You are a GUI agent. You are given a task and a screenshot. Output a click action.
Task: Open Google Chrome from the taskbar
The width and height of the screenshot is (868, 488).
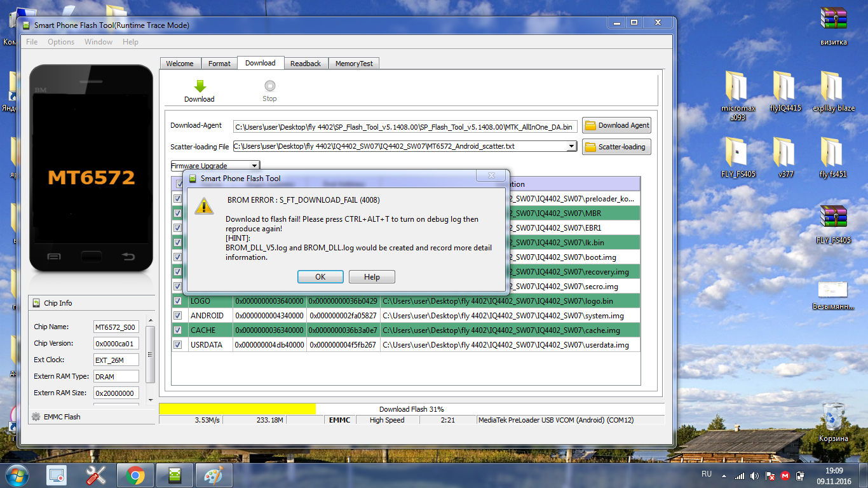tap(135, 475)
